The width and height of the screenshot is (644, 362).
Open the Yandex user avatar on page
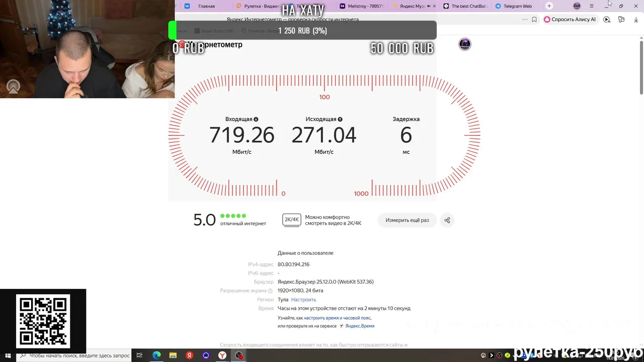coord(465,44)
